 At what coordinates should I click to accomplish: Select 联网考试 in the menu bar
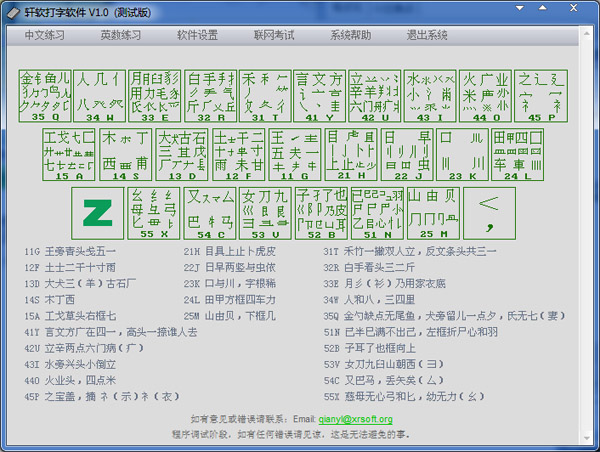click(x=274, y=35)
